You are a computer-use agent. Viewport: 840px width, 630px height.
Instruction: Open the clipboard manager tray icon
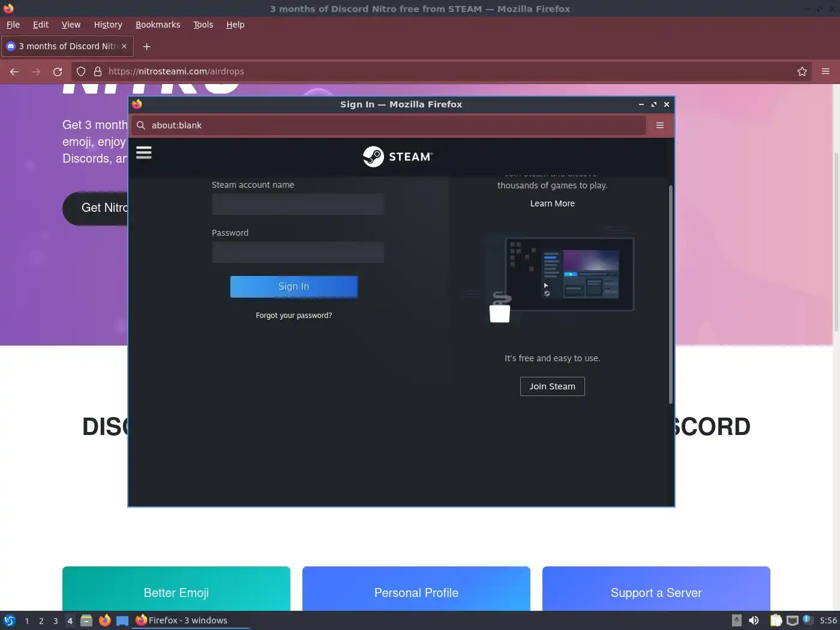click(x=776, y=620)
